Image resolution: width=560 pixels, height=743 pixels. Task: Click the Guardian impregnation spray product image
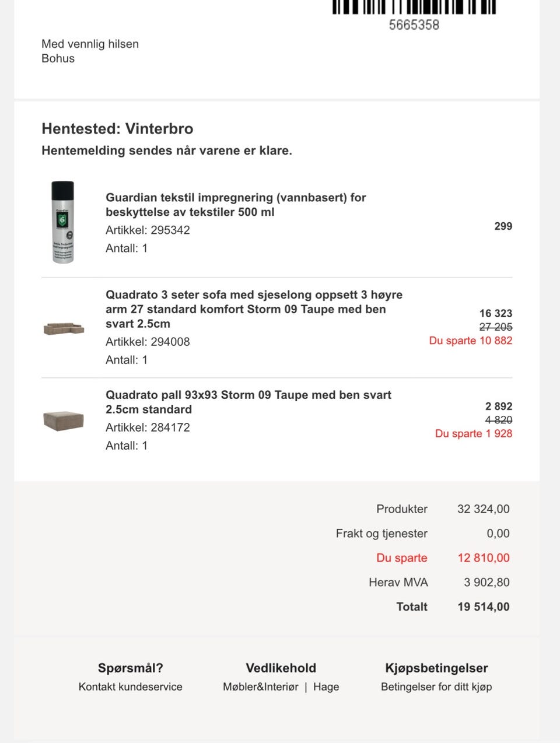click(x=63, y=222)
